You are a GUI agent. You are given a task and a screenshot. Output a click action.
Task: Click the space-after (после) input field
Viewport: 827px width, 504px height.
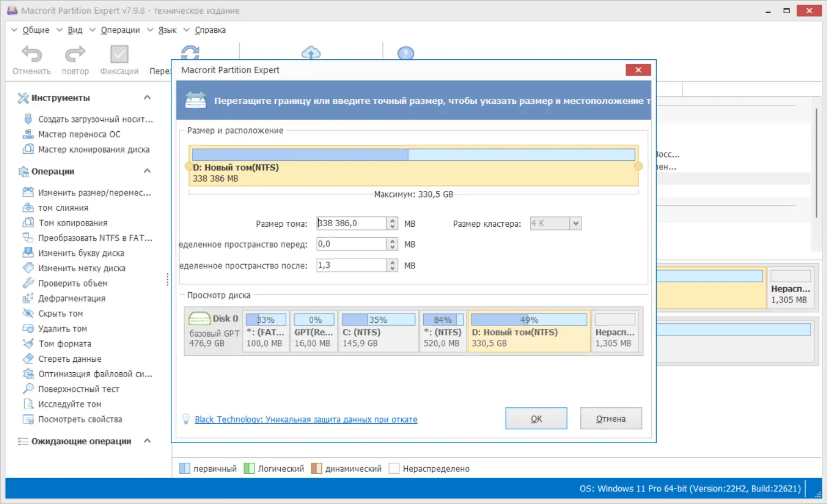(352, 266)
